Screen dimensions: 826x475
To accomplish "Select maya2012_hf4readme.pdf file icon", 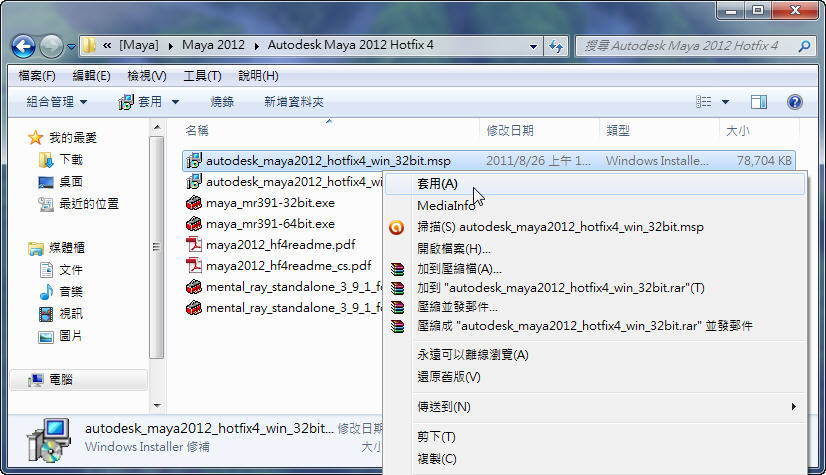I will pyautogui.click(x=194, y=245).
